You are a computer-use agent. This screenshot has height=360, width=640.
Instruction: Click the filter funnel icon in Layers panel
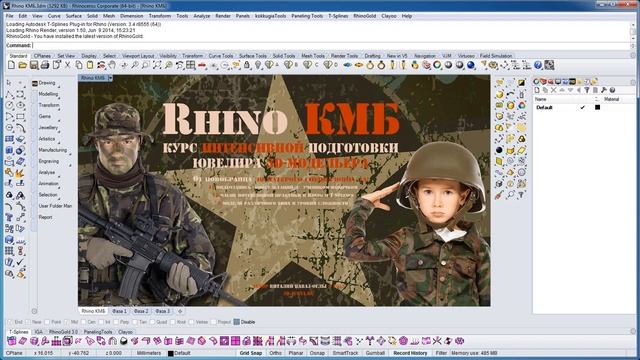click(587, 90)
